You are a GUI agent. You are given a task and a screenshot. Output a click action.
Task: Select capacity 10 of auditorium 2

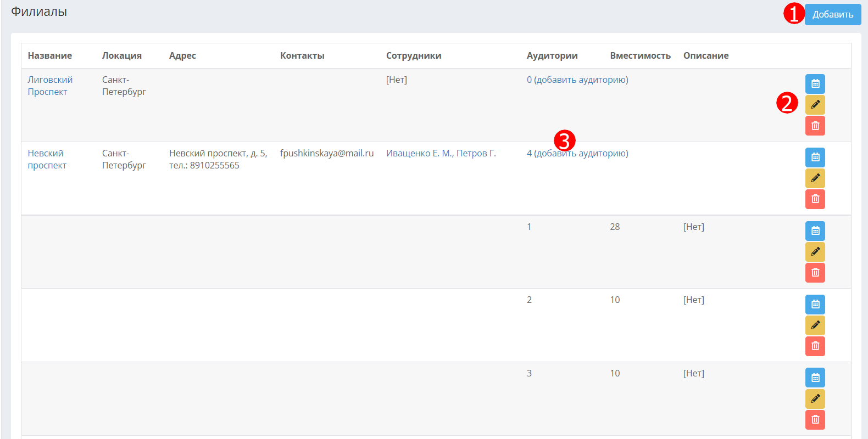[615, 300]
